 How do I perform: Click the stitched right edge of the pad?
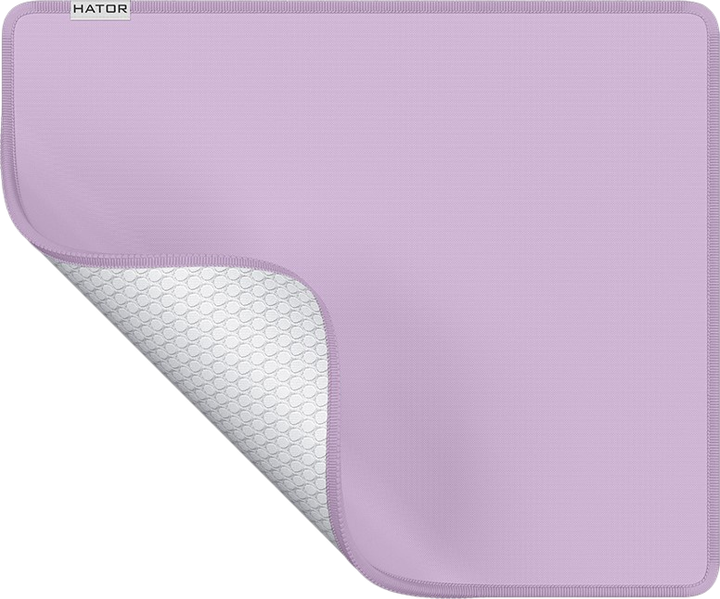click(x=714, y=299)
